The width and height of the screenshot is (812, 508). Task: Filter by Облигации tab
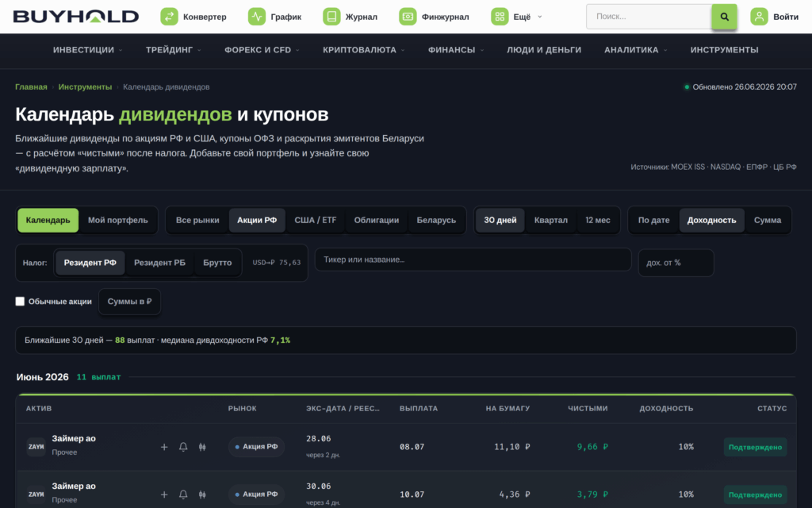(377, 221)
